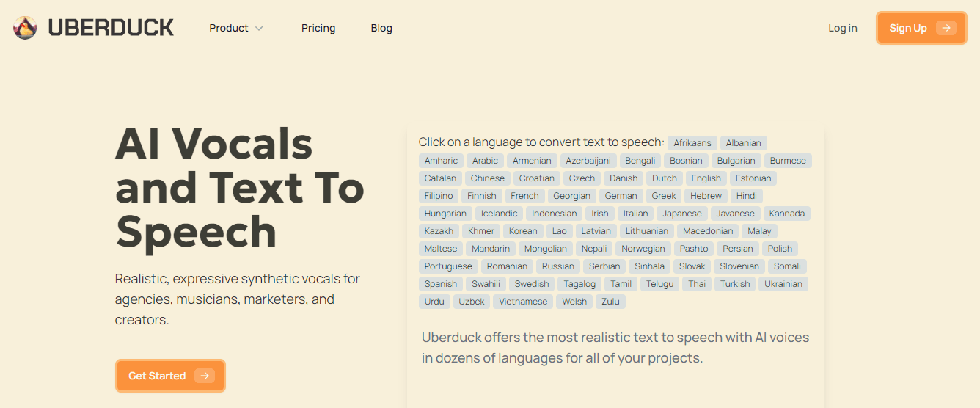
Task: Select the Kazakh language chip
Action: click(x=439, y=231)
